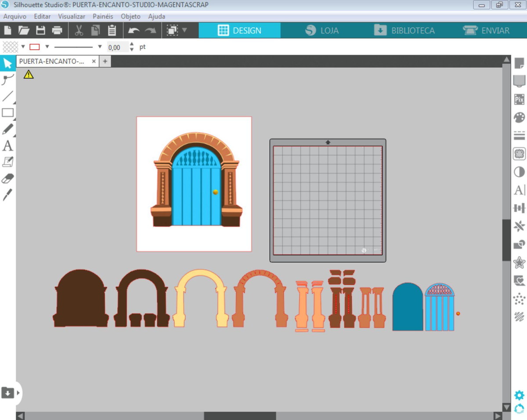Open the Text Style panel icon

[519, 190]
